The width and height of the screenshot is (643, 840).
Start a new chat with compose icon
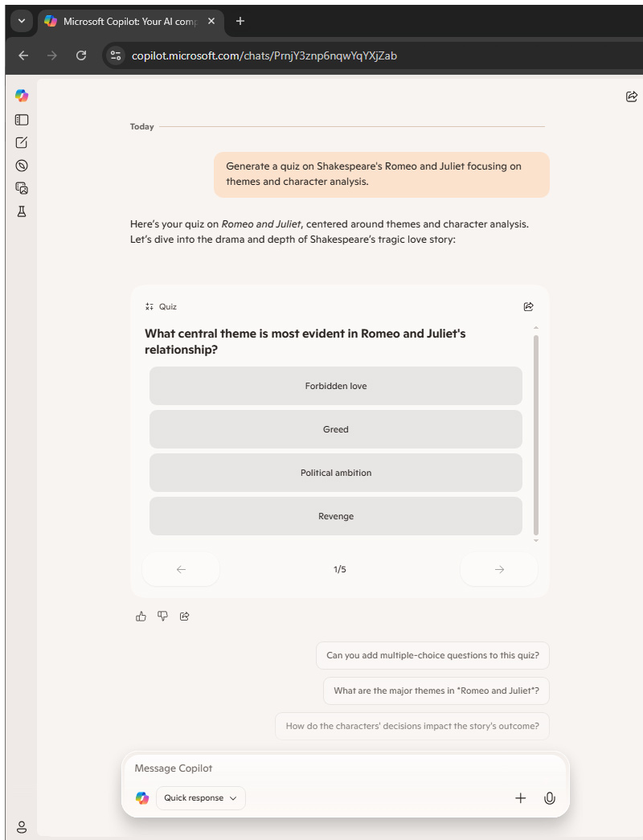coord(22,142)
